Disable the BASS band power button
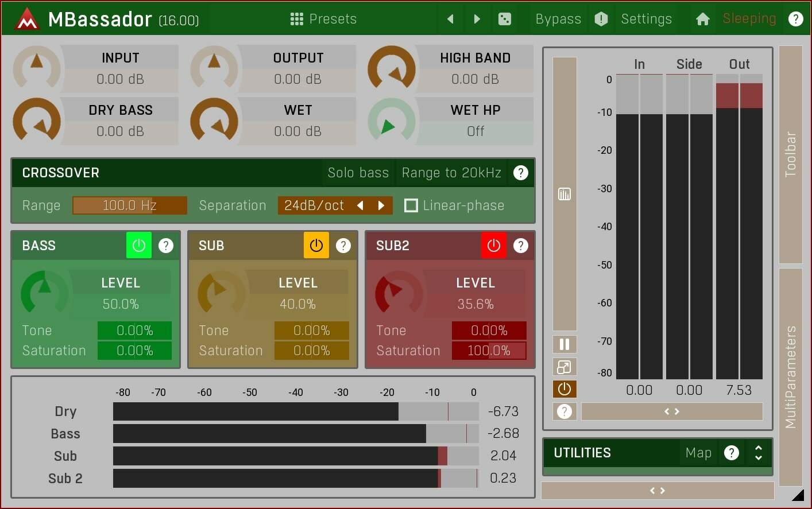This screenshot has height=509, width=812. [x=138, y=245]
